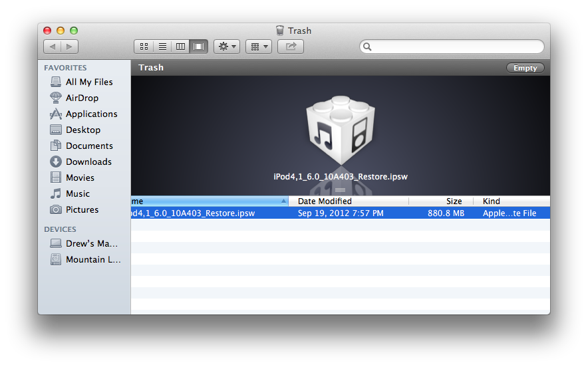
Task: Select Mountain L... disk in sidebar
Action: click(86, 259)
